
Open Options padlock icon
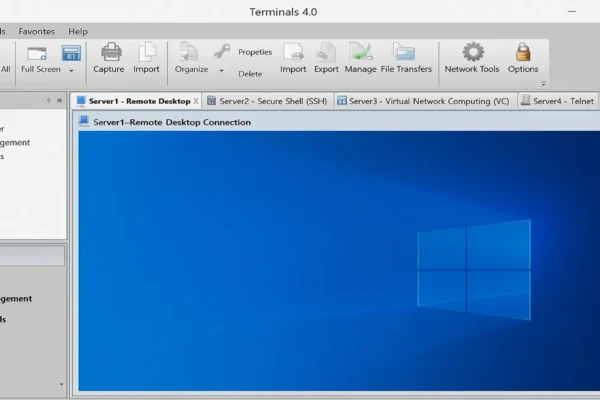(523, 52)
